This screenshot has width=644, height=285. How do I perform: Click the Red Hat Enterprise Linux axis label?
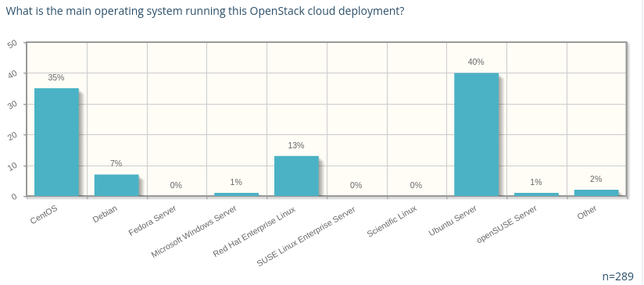[255, 231]
